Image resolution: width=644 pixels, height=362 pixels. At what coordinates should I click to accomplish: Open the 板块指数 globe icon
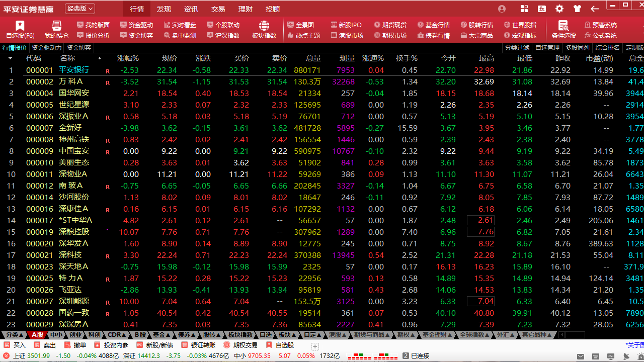click(264, 30)
